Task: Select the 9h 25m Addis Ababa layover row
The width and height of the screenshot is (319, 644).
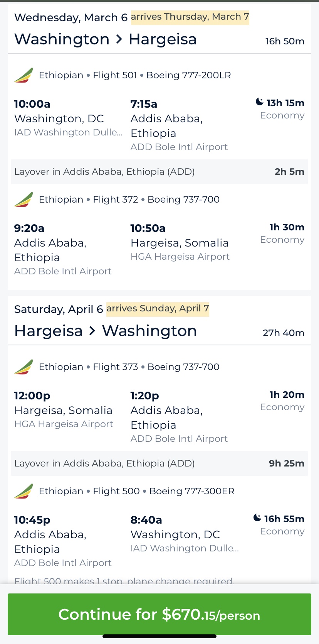Action: pyautogui.click(x=159, y=463)
